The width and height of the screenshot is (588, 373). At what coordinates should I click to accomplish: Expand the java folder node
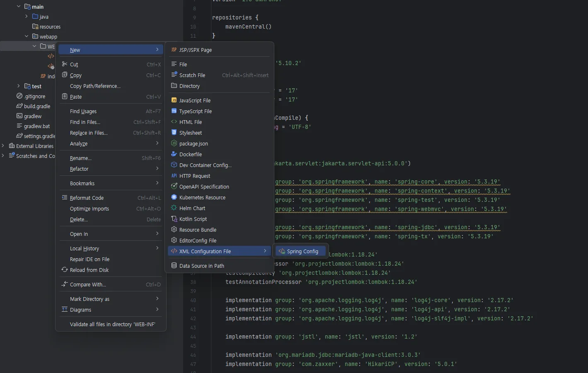[x=27, y=17]
